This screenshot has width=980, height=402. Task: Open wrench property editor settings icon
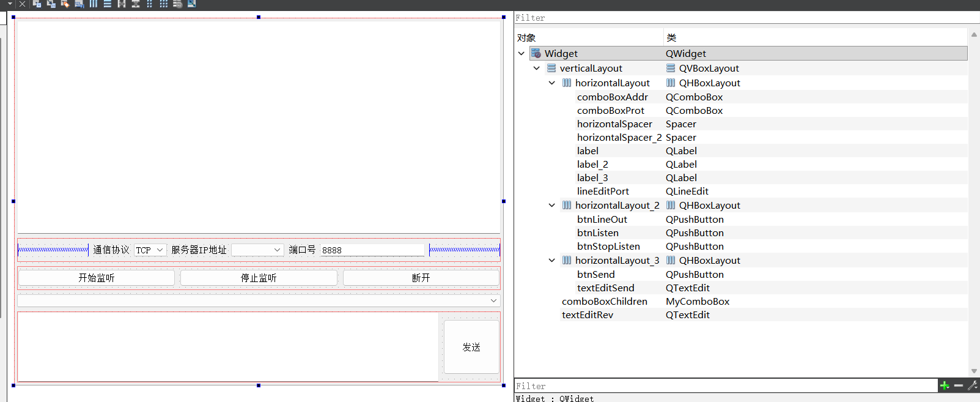pos(973,385)
